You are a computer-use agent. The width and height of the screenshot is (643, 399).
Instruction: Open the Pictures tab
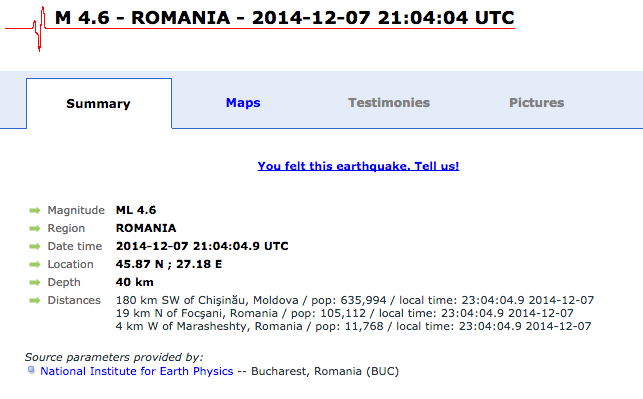click(x=536, y=103)
